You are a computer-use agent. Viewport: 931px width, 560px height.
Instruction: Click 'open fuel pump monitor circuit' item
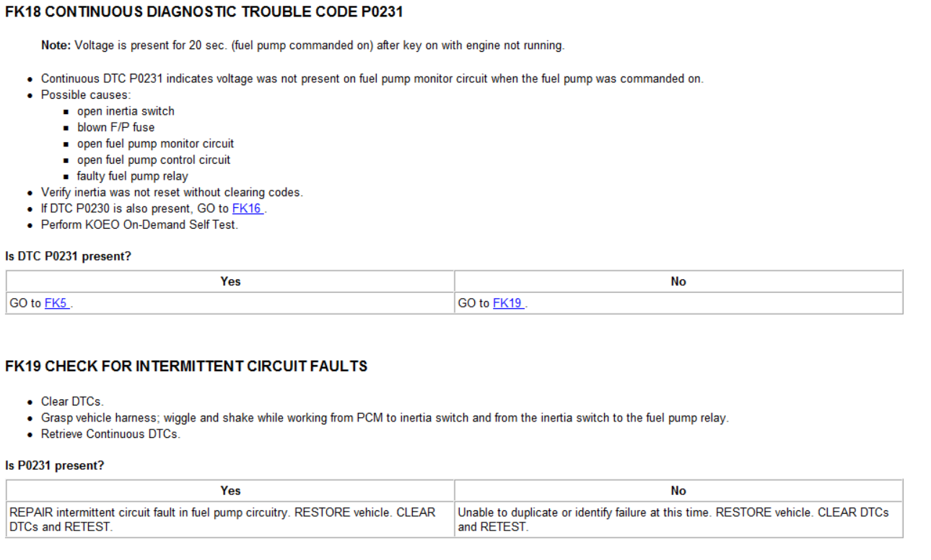(x=155, y=144)
